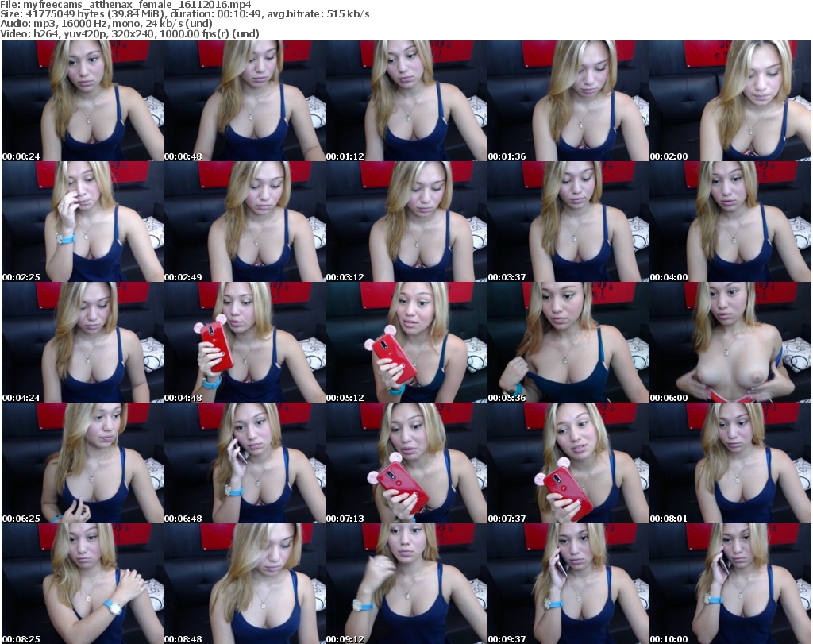This screenshot has width=813, height=644.
Task: Click the 'Size: 41775049 bytes' info line
Action: [184, 14]
